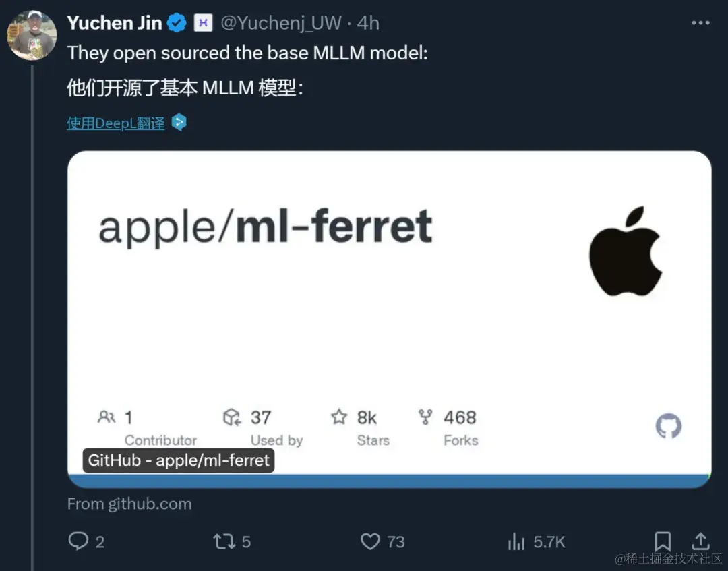Retweet the post
This screenshot has width=728, height=571.
click(223, 541)
